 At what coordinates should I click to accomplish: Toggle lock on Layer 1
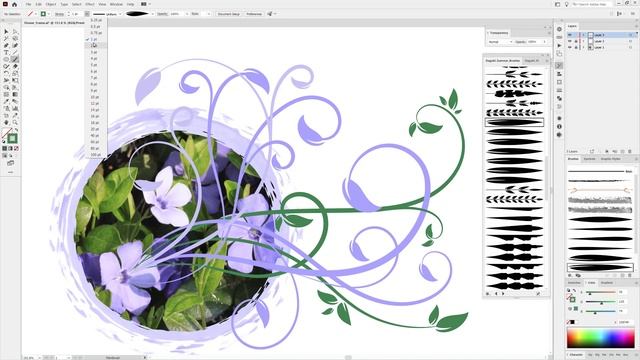(x=576, y=47)
